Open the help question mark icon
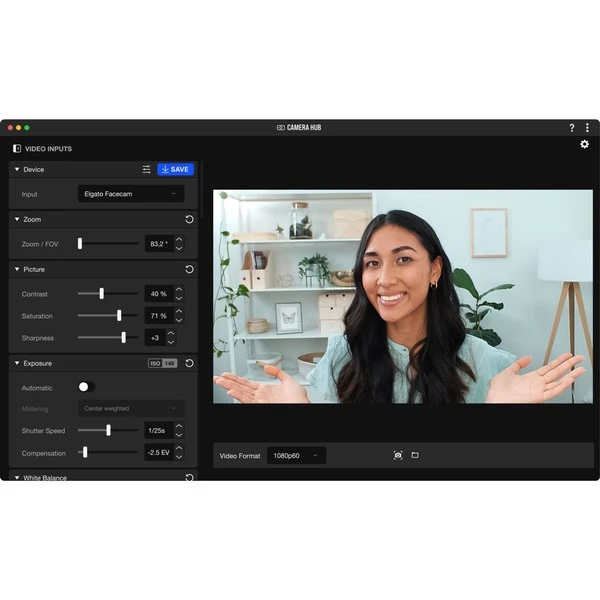This screenshot has width=600, height=600. [572, 128]
